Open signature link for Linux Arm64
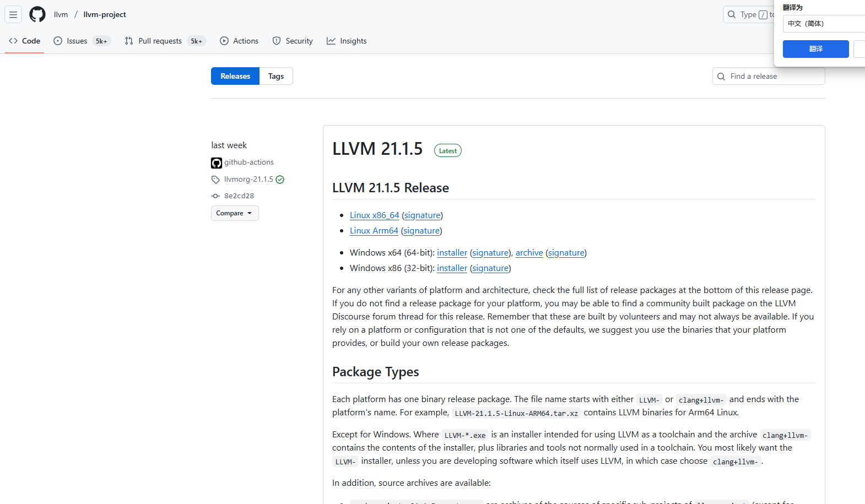Screen dimensions: 865x504 tap(421, 231)
